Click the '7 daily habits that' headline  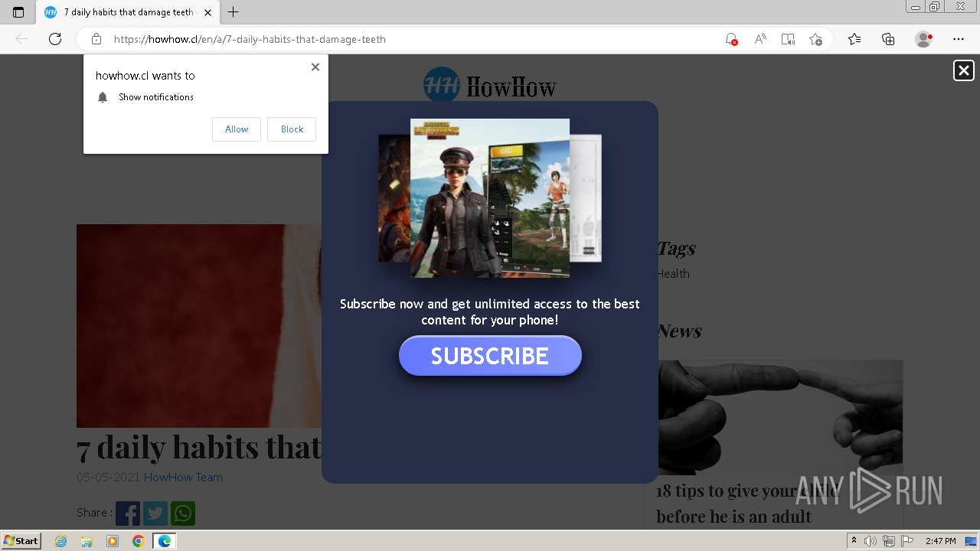[x=199, y=448]
